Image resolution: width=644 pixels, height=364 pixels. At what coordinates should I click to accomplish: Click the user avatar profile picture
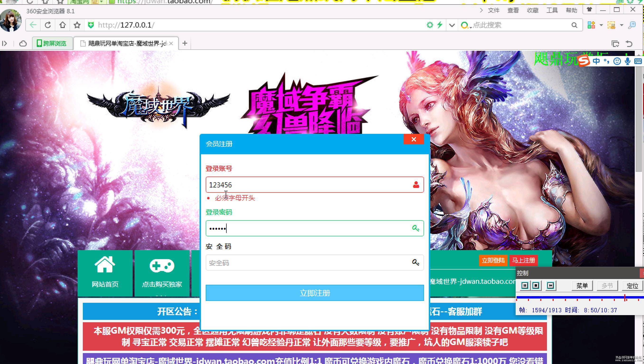tap(10, 20)
